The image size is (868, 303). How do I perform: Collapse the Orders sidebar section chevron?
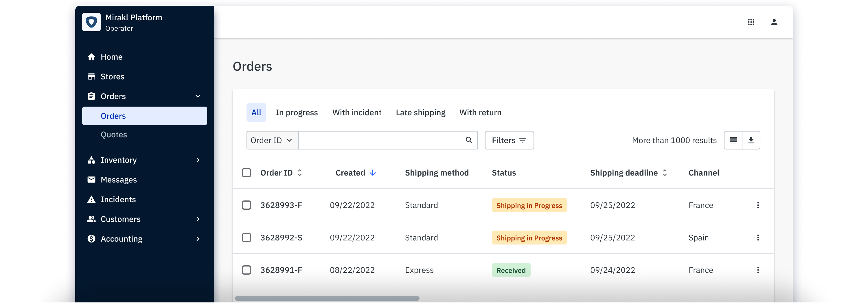coord(198,96)
